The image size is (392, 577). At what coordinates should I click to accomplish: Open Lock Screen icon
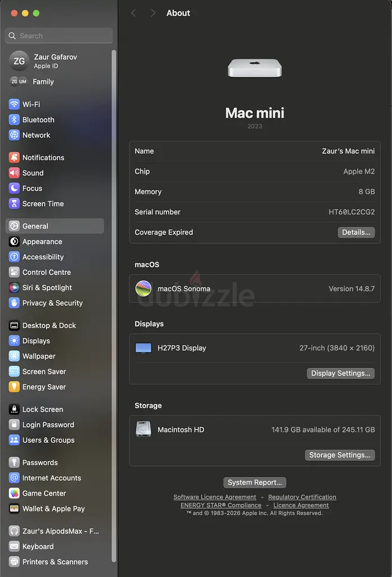(x=14, y=410)
